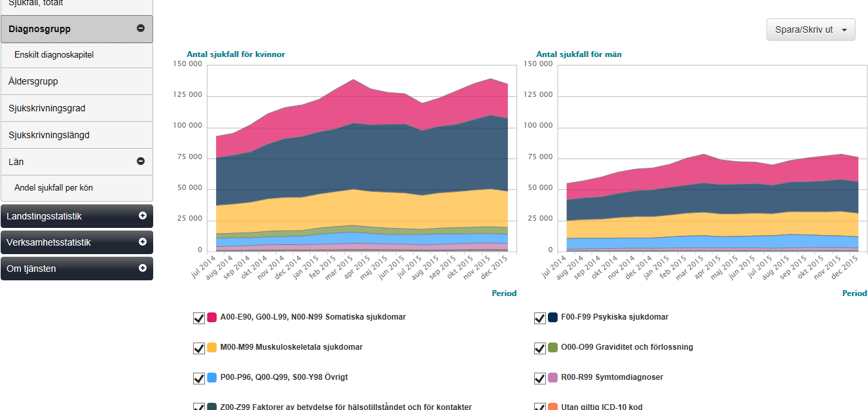Click the 150 000 axis label in women's chart
The image size is (868, 410).
[188, 64]
